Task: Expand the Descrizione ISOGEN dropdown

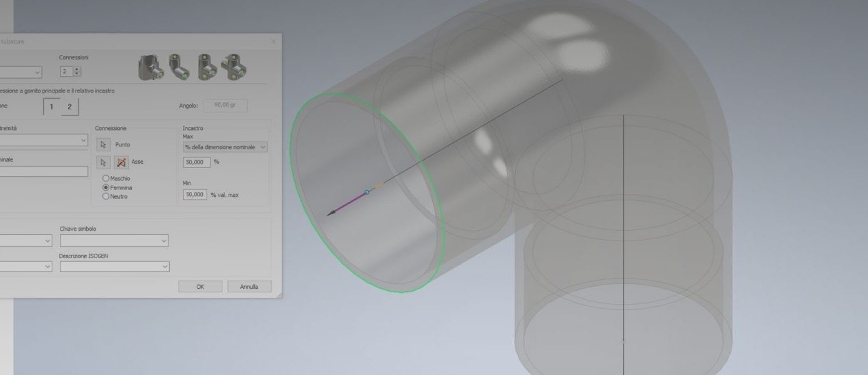Action: (114, 267)
